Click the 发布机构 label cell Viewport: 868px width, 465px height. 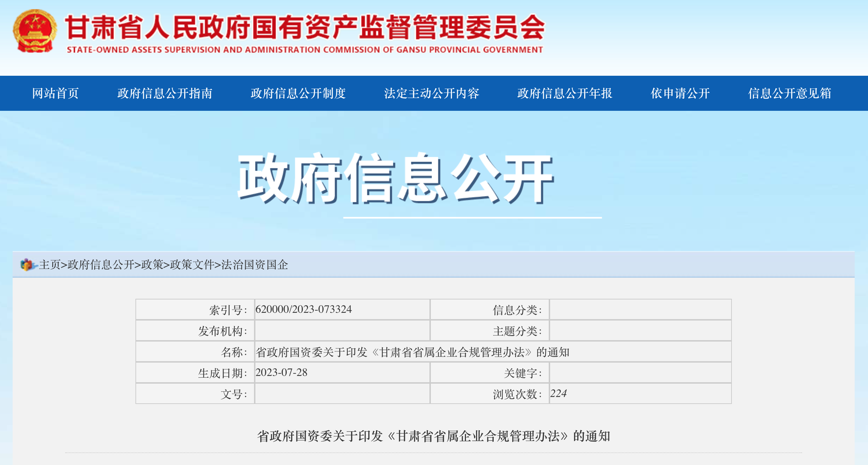[x=195, y=331]
